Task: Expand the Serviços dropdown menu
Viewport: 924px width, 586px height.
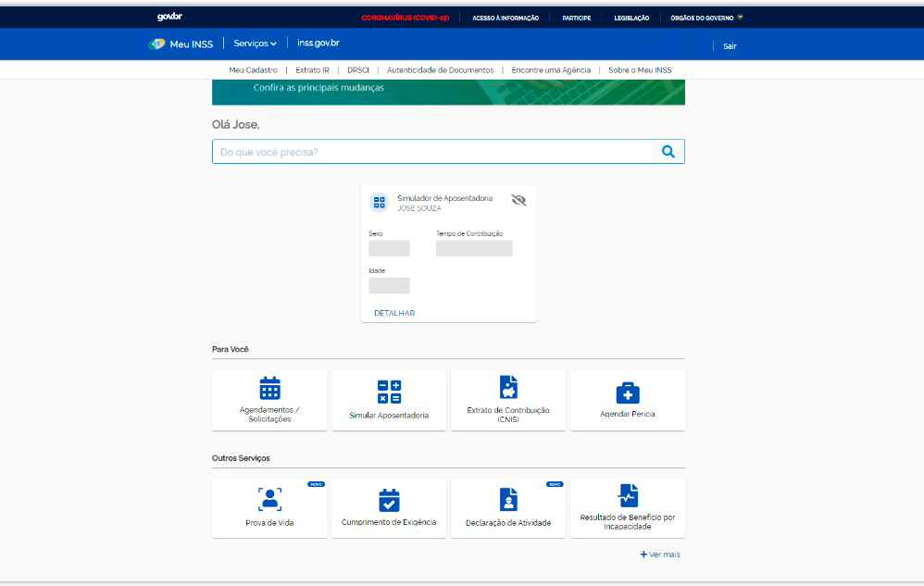Action: [x=256, y=44]
